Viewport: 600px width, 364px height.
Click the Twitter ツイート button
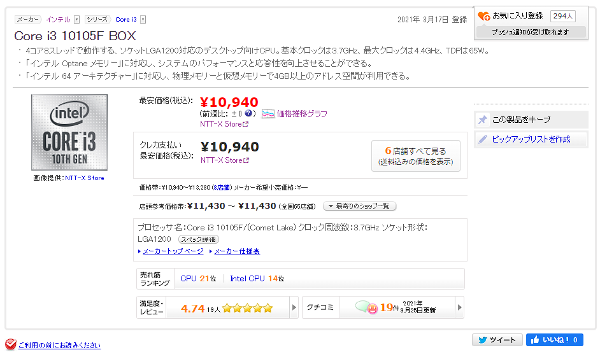(497, 340)
